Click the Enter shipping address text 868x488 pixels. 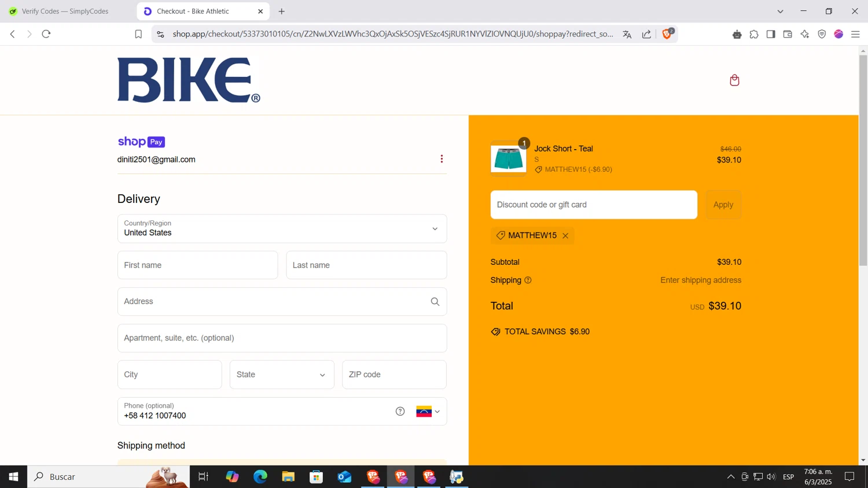click(701, 280)
